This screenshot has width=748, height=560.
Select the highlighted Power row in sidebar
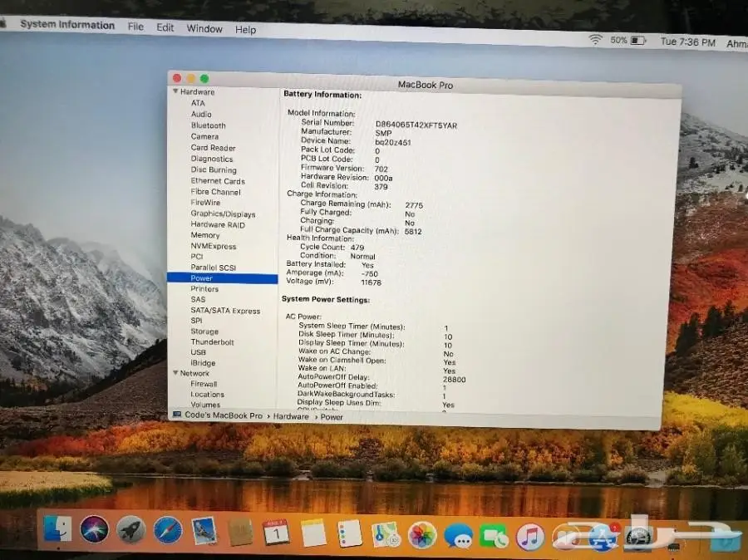222,278
